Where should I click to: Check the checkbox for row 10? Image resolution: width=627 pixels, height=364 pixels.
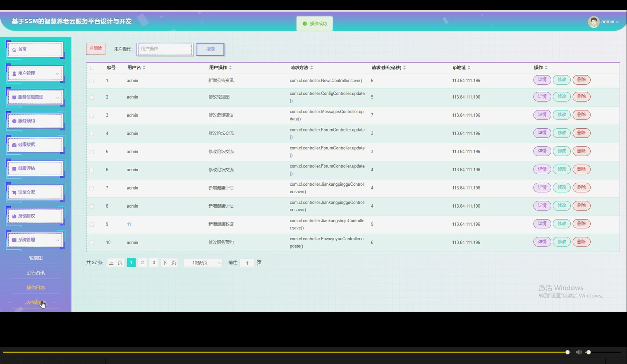point(92,243)
